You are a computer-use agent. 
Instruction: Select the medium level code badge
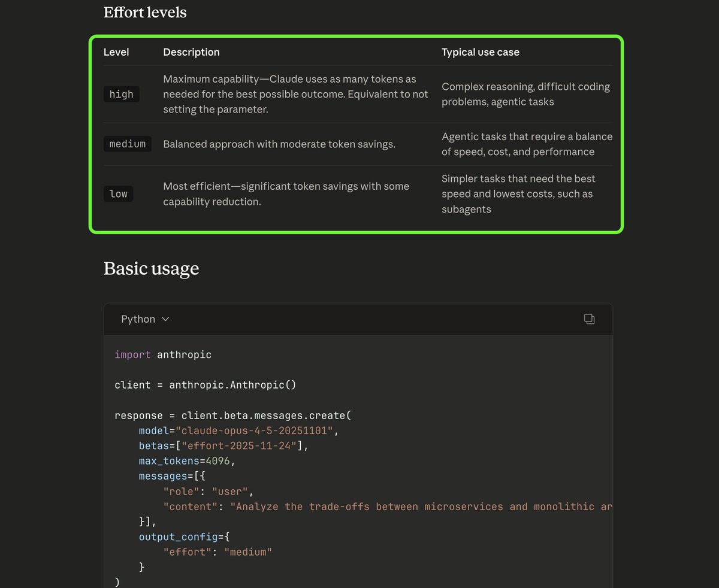click(127, 144)
